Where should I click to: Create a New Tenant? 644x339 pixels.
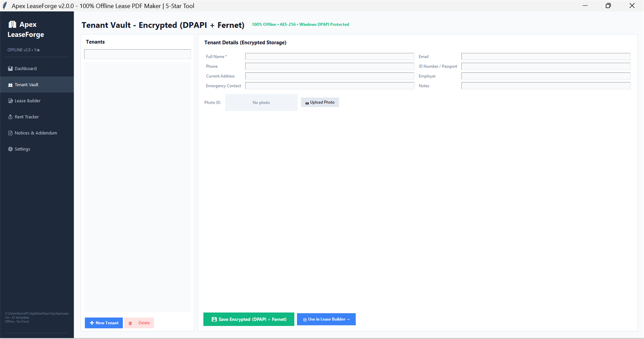coord(104,323)
